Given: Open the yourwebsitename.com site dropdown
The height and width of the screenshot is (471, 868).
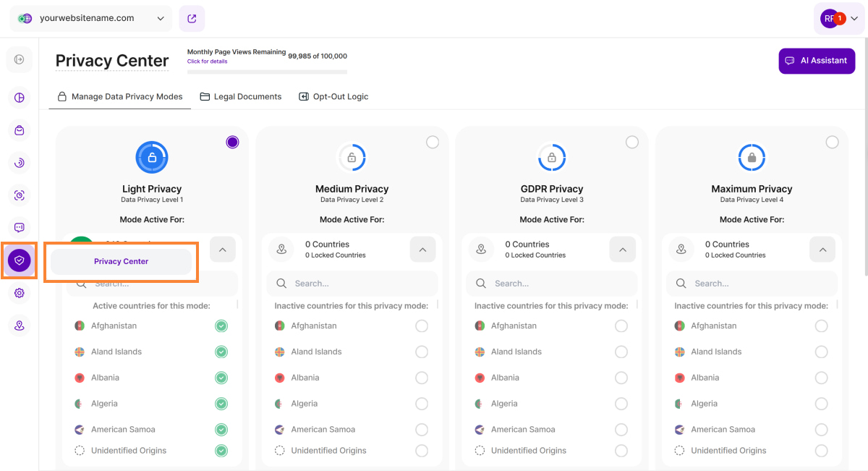Looking at the screenshot, I should pyautogui.click(x=91, y=19).
